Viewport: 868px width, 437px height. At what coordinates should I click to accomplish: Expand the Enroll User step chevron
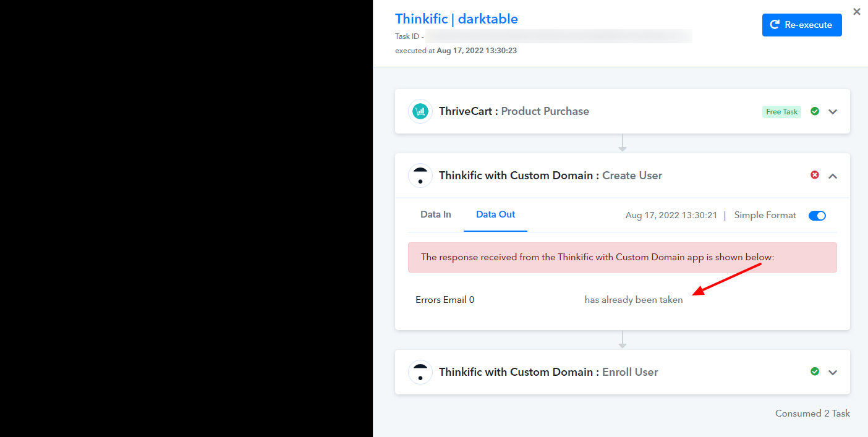tap(833, 373)
